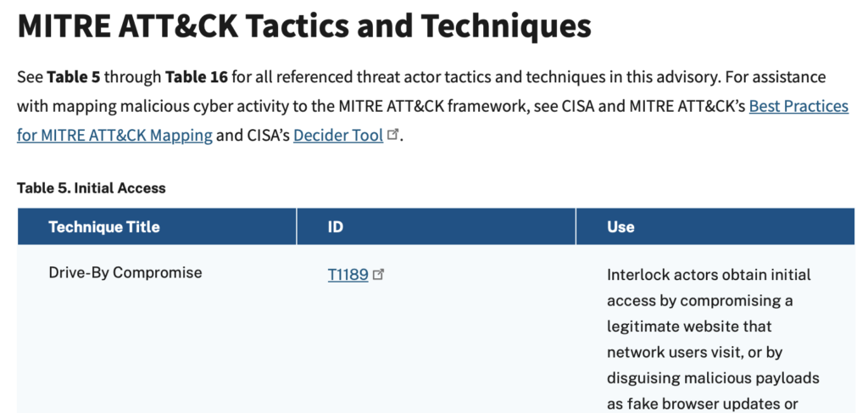The image size is (868, 413).
Task: Click the Table 5. Initial Access caption
Action: [x=92, y=188]
